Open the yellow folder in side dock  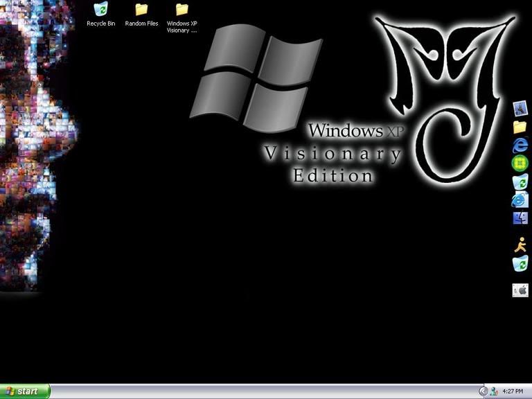point(520,127)
